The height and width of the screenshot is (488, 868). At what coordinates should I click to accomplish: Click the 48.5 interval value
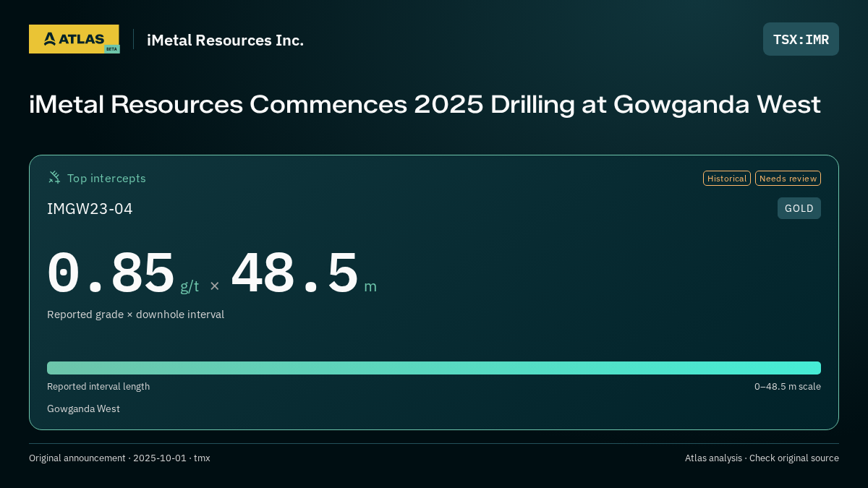pyautogui.click(x=294, y=273)
